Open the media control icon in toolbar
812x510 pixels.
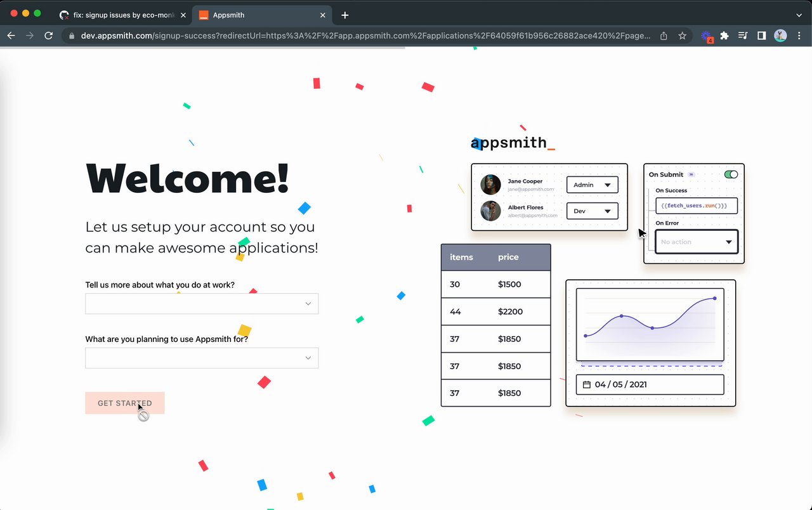(743, 36)
